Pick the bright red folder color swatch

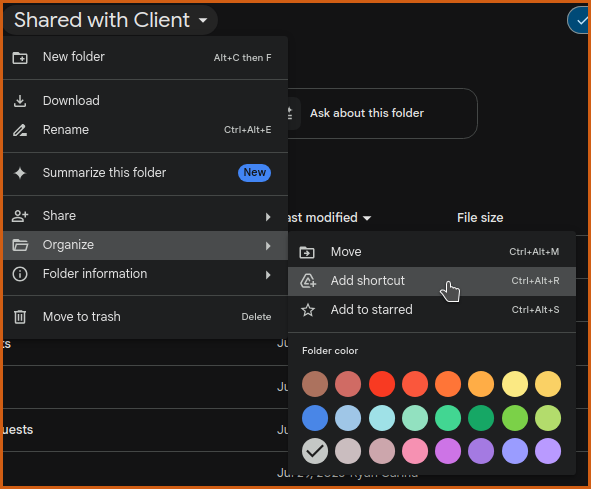click(x=382, y=384)
